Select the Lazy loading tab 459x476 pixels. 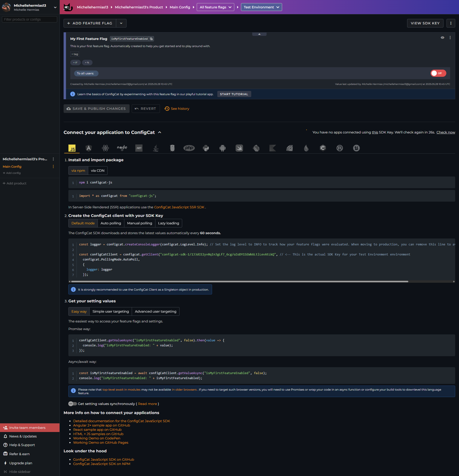point(169,223)
